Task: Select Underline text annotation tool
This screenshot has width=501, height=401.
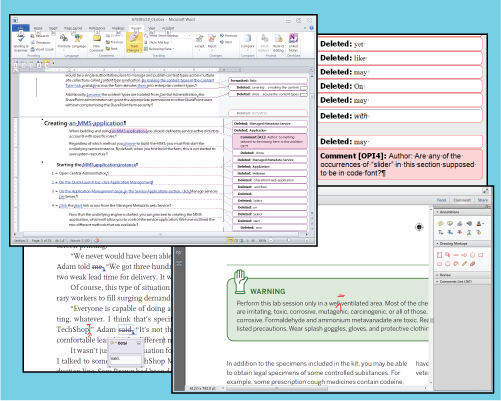Action: (x=469, y=232)
